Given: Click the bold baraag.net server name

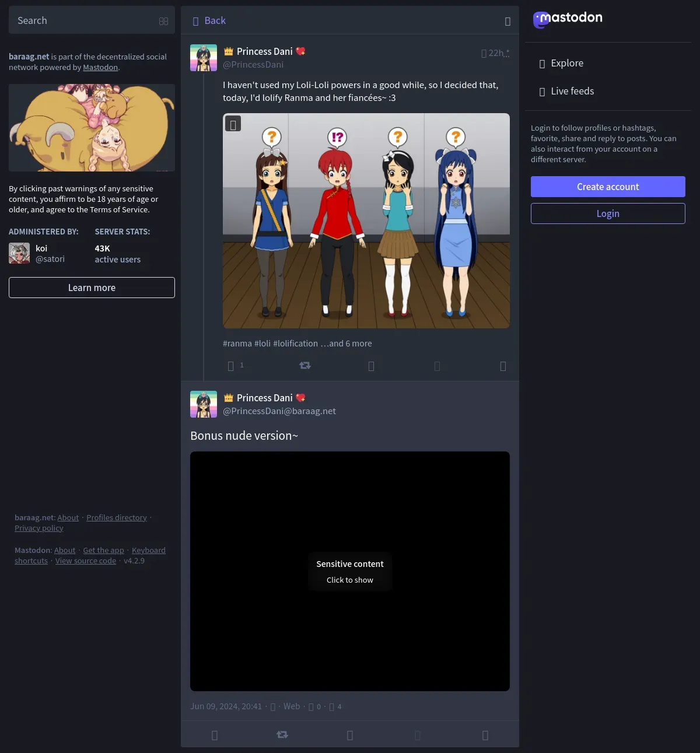Looking at the screenshot, I should (x=29, y=57).
